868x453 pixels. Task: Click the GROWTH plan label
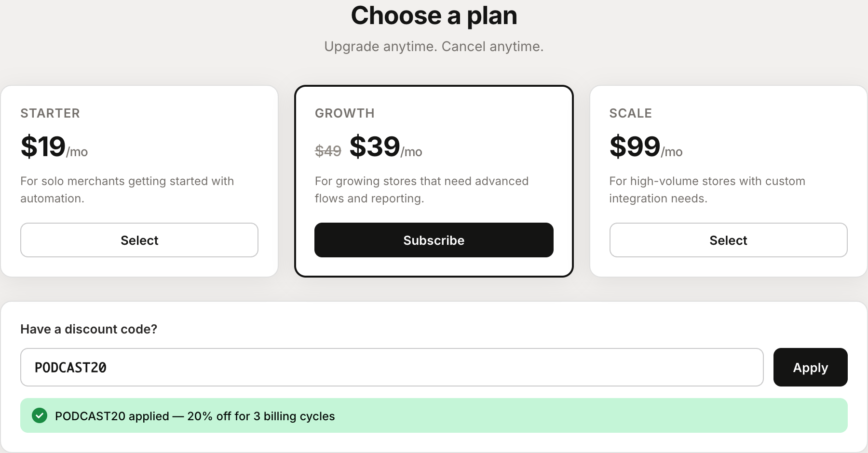(x=344, y=113)
